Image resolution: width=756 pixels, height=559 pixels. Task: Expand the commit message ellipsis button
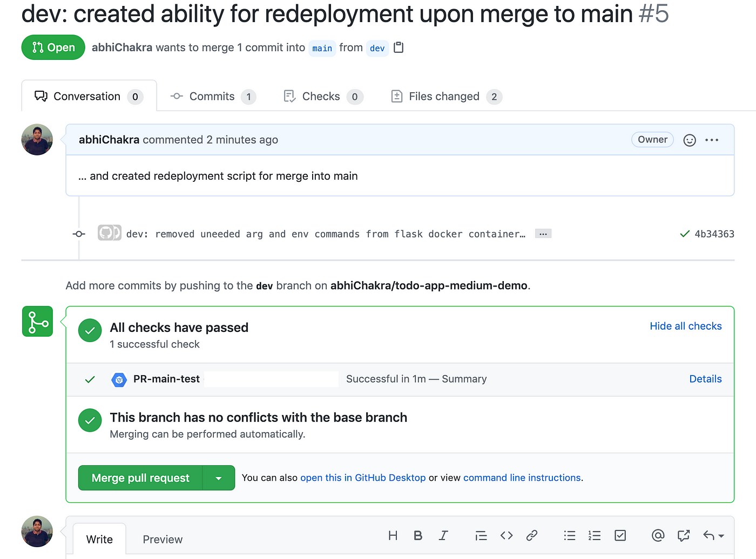543,234
